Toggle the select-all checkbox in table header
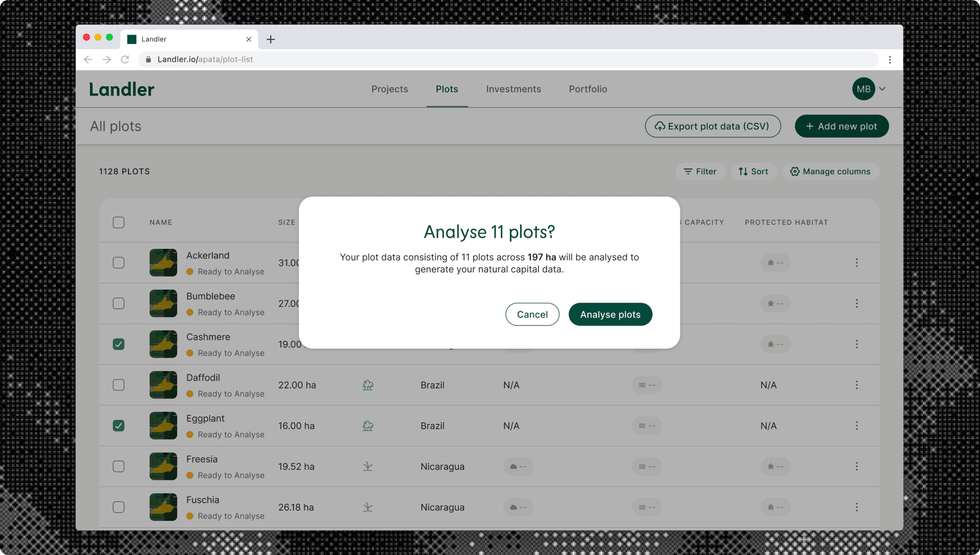This screenshot has height=555, width=980. 118,222
